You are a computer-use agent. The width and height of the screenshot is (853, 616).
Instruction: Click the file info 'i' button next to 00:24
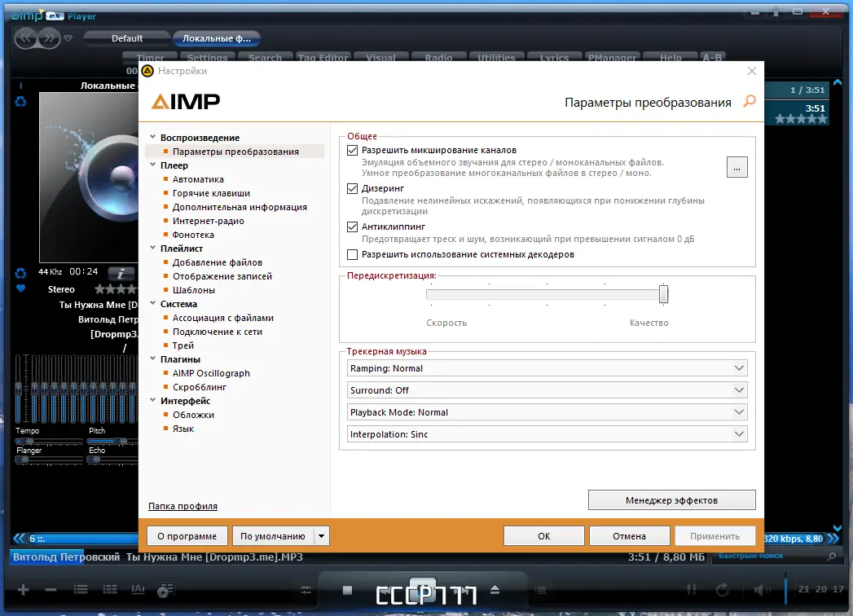point(121,273)
